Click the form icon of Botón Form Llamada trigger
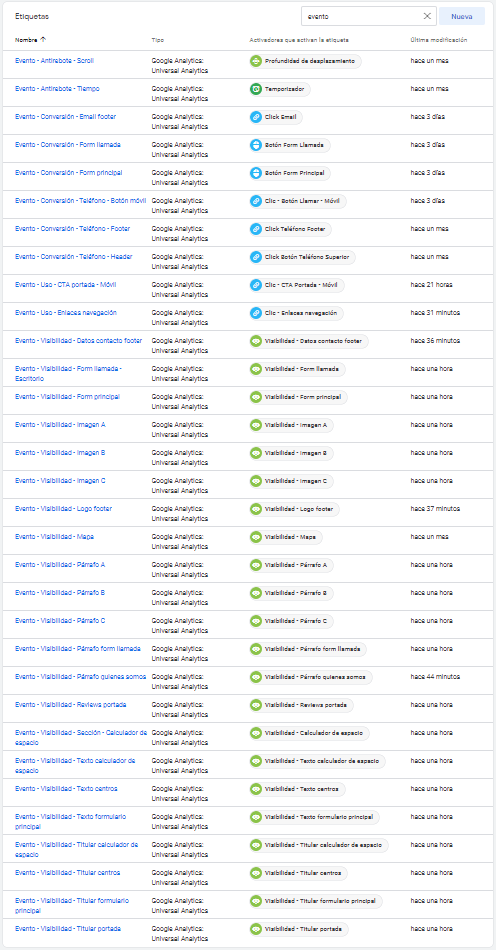The width and height of the screenshot is (496, 950). click(256, 145)
